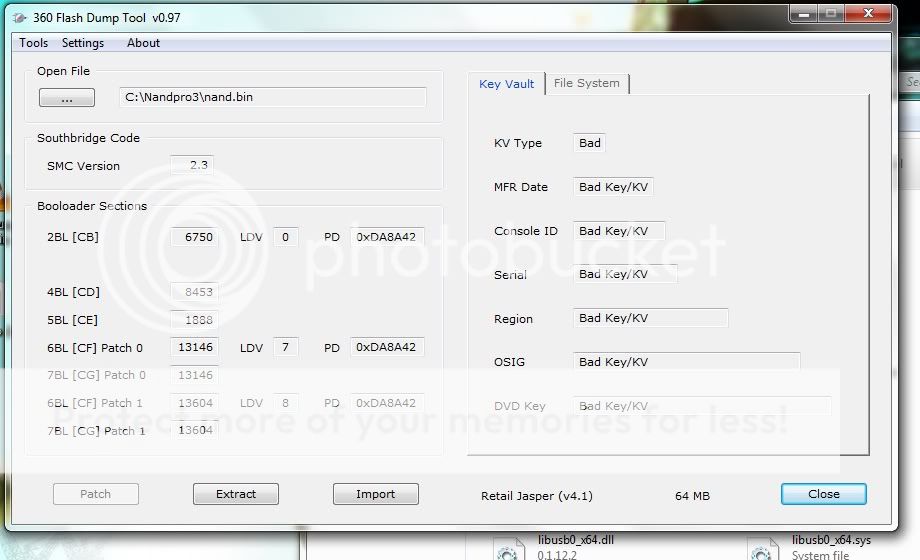Screen dimensions: 920x560
Task: Click the Console ID value field
Action: pos(619,231)
